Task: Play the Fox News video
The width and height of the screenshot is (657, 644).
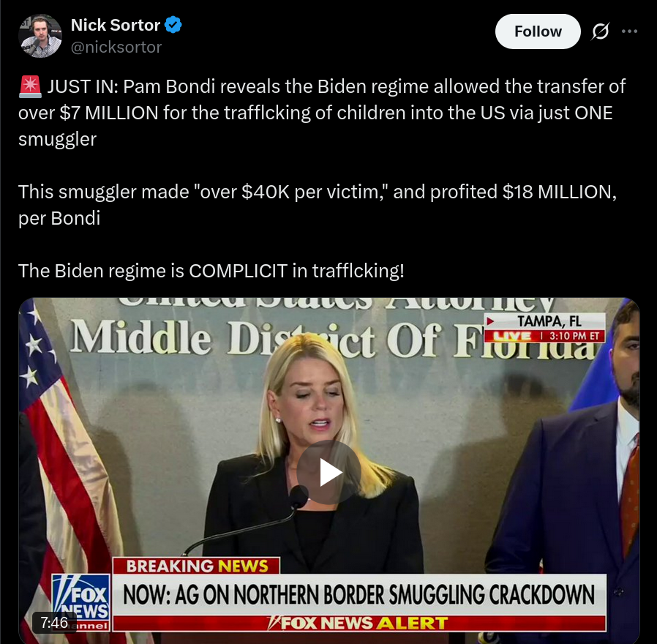Action: click(x=329, y=472)
